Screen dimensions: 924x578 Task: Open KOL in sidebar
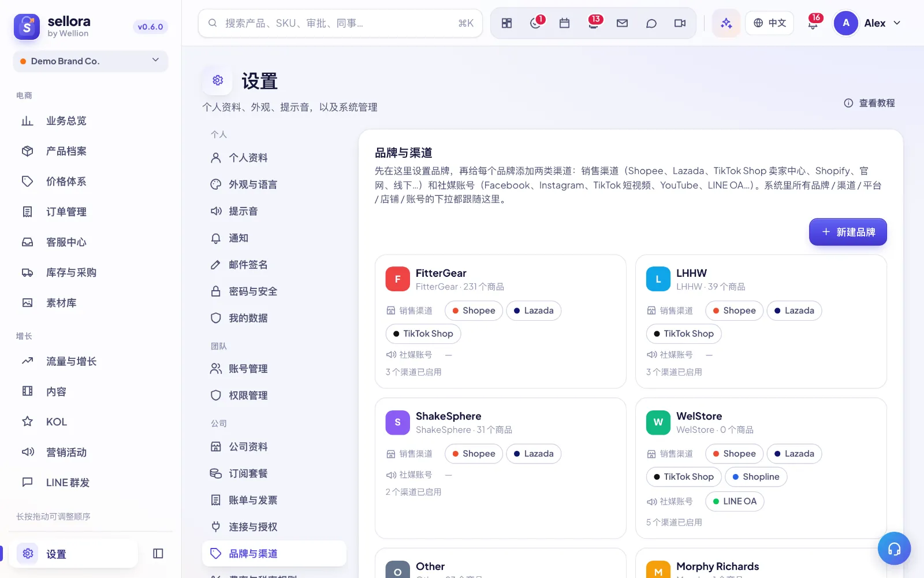[91, 422]
